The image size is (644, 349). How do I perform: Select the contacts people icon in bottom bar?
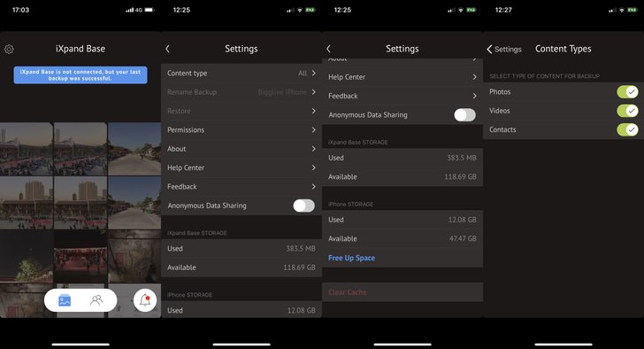pyautogui.click(x=96, y=300)
